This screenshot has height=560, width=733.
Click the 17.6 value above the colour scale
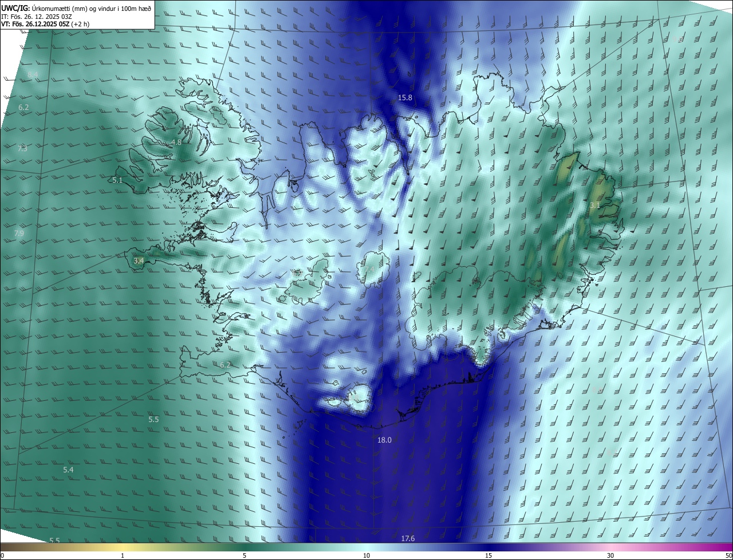[408, 539]
